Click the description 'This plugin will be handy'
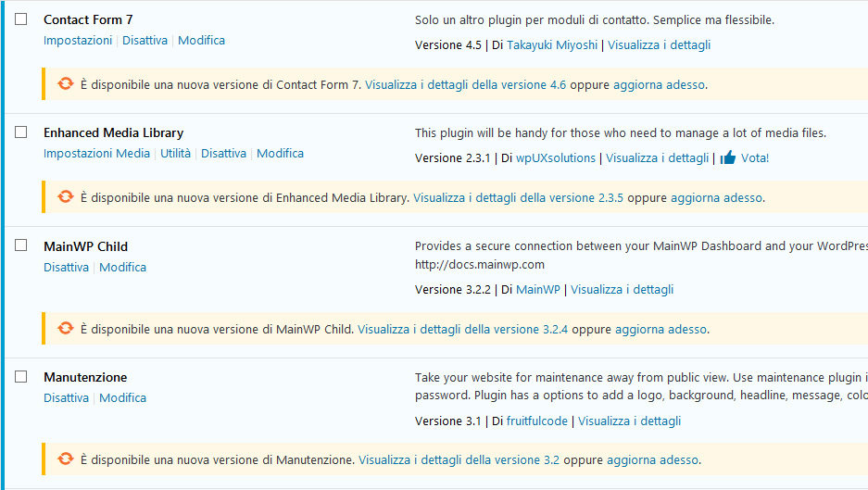The image size is (868, 490). [621, 132]
